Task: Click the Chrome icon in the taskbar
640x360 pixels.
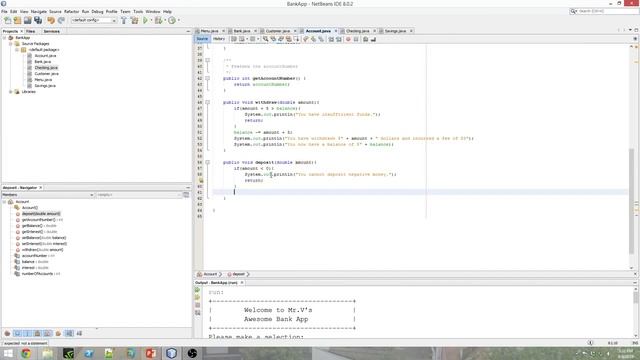Action: tap(26, 353)
